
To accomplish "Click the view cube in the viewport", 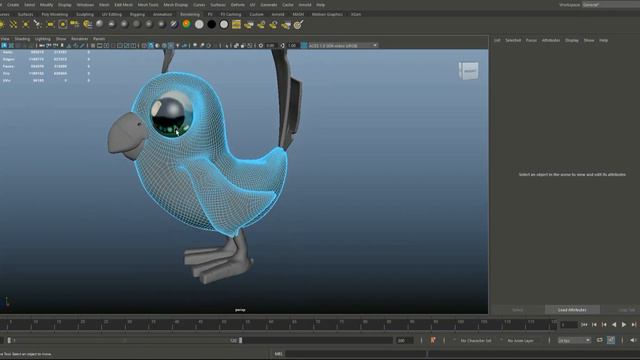I will click(x=469, y=71).
